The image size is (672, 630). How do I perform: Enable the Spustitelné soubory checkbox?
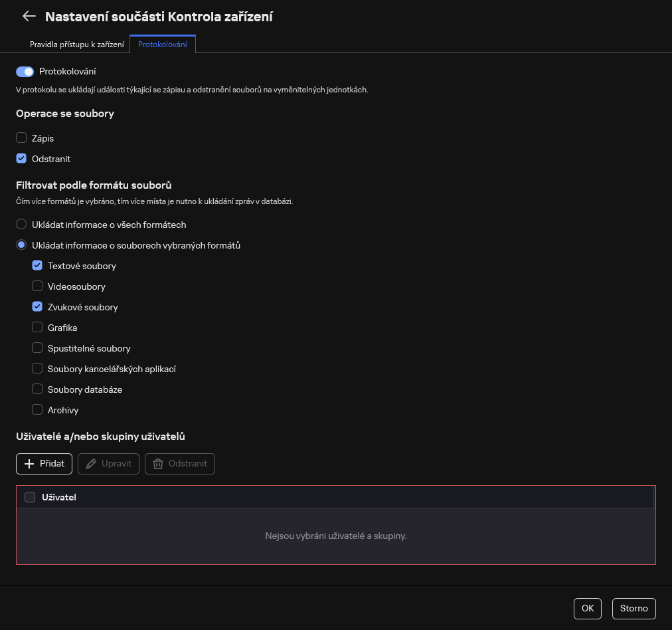pyautogui.click(x=37, y=348)
